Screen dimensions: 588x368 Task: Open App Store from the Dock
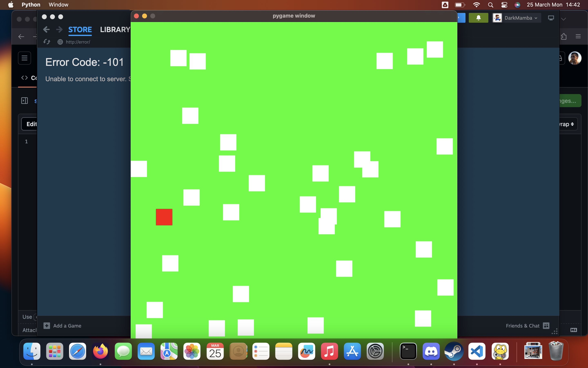[x=352, y=351]
